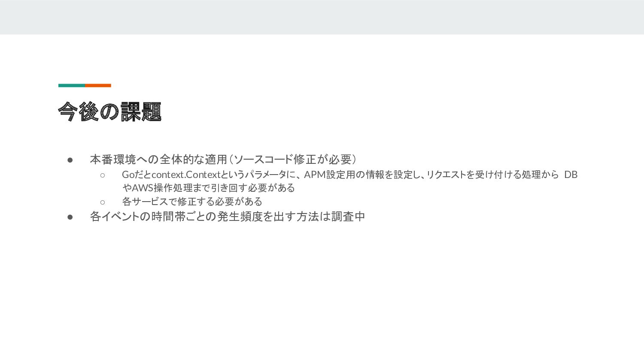Click the hollow bullet before 各サービスで修正
Image resolution: width=644 pixels, height=362 pixels.
(x=103, y=202)
